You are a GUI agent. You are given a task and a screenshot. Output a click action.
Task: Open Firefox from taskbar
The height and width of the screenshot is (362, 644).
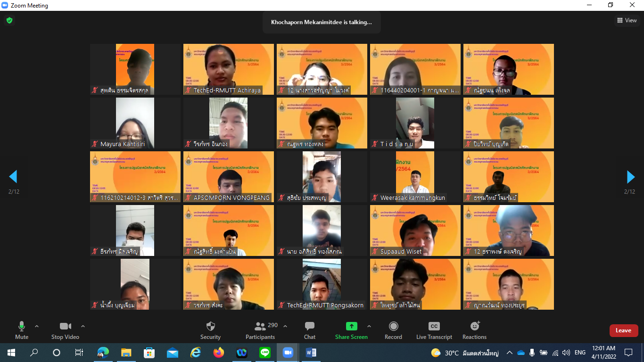(218, 353)
